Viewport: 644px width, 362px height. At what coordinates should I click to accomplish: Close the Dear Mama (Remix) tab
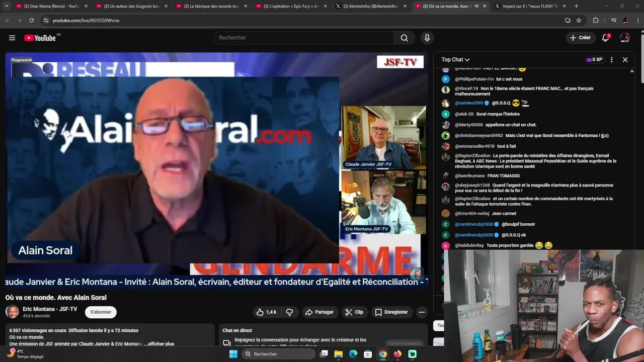86,6
